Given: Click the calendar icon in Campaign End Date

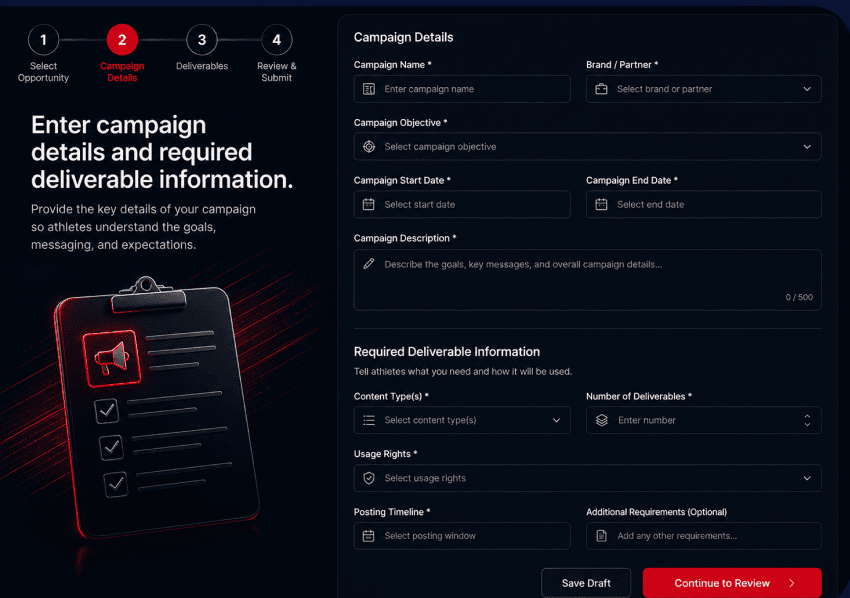Looking at the screenshot, I should pos(601,204).
